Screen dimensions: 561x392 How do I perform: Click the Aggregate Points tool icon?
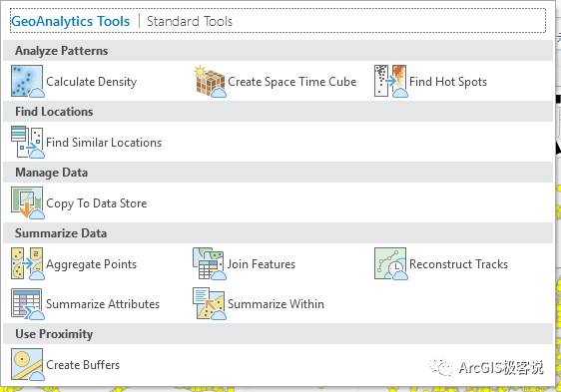coord(28,263)
